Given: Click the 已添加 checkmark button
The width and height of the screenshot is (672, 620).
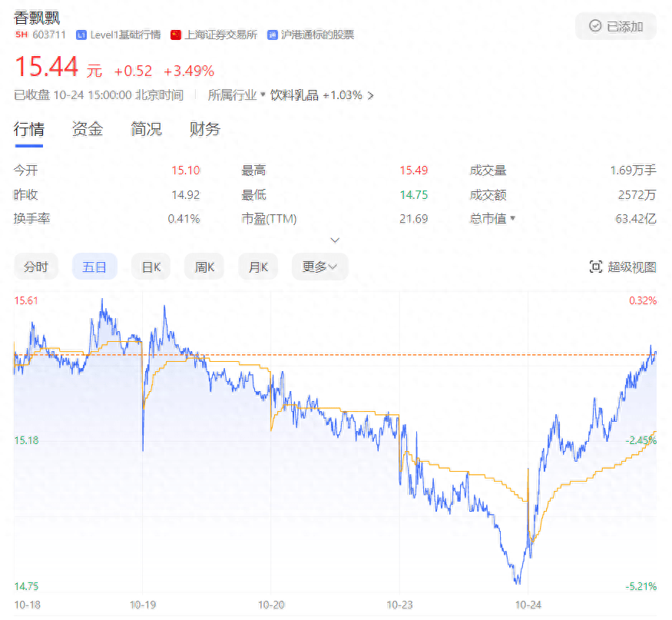Looking at the screenshot, I should coord(616,26).
